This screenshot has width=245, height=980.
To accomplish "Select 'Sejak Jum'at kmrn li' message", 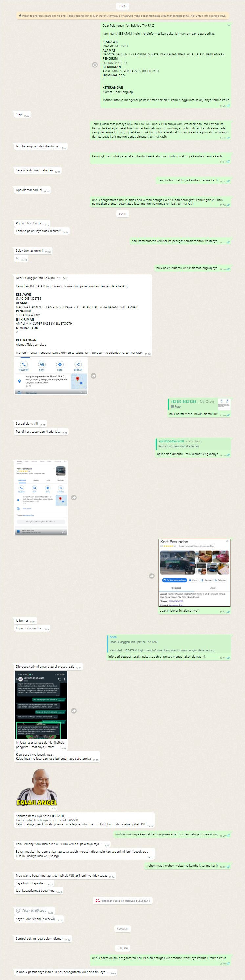I will tap(33, 251).
